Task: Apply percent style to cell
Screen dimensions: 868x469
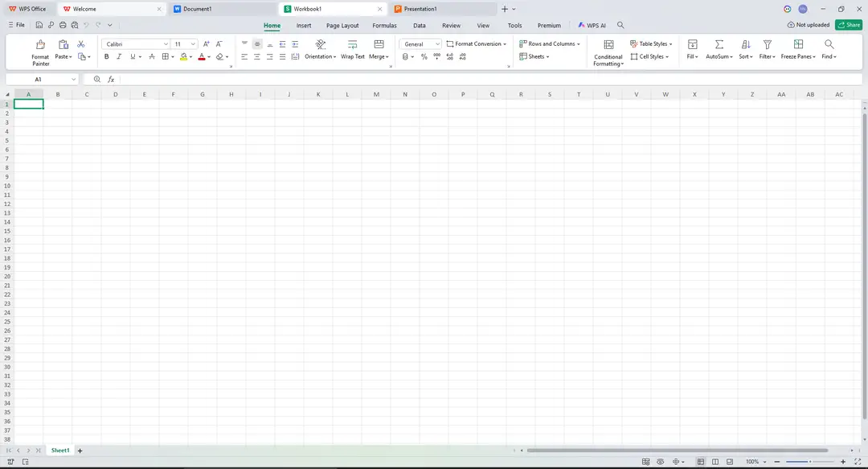Action: (424, 56)
